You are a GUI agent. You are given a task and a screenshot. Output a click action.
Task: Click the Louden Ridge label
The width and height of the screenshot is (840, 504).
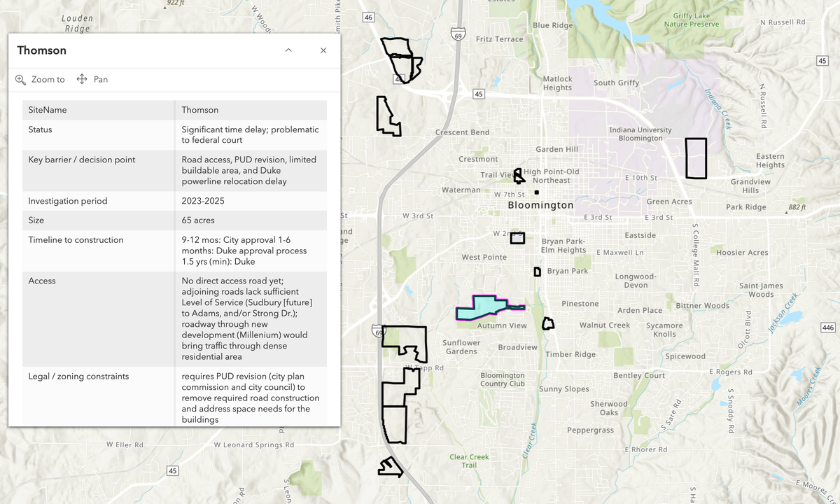click(x=77, y=24)
